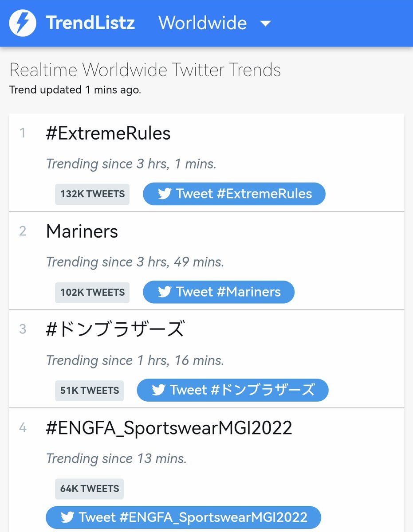Open the #ドンブラザーズ trend title

click(115, 329)
